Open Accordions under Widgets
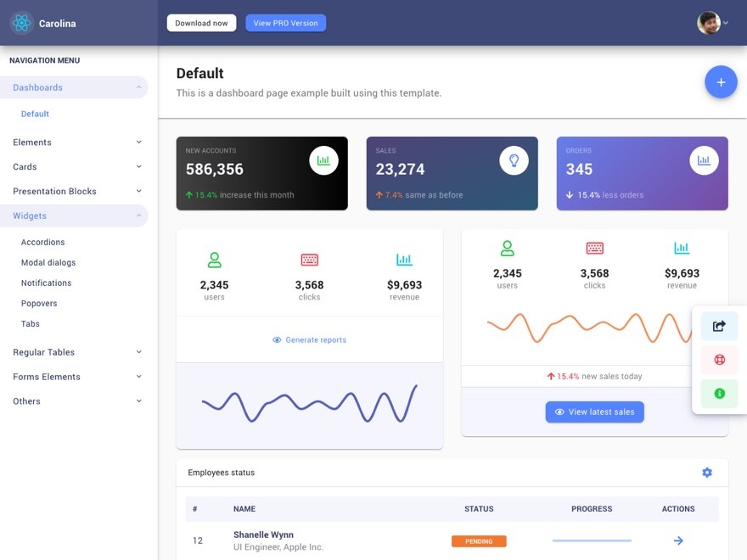Viewport: 747px width, 560px height. 42,243
